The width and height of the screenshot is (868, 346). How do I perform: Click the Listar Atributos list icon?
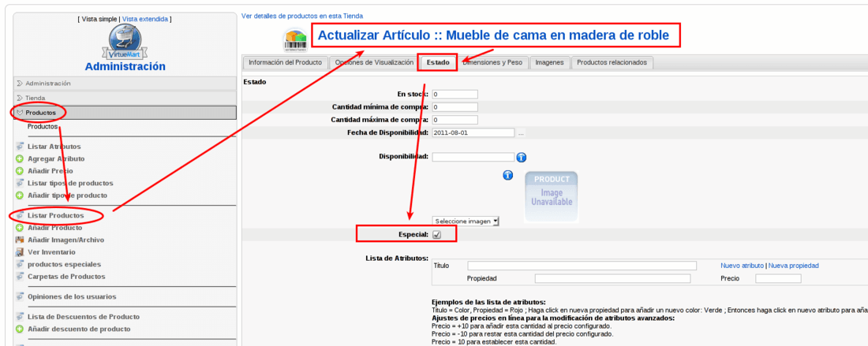pos(20,147)
